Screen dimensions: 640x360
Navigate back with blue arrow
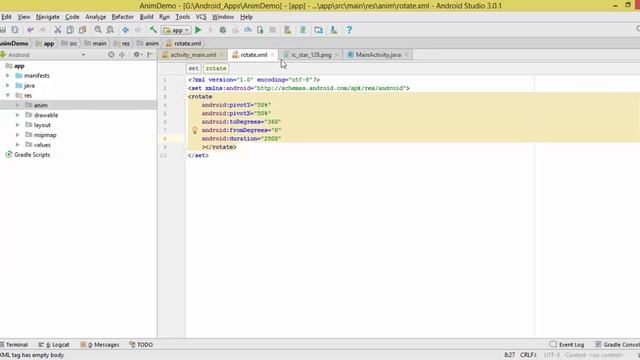tap(126, 30)
